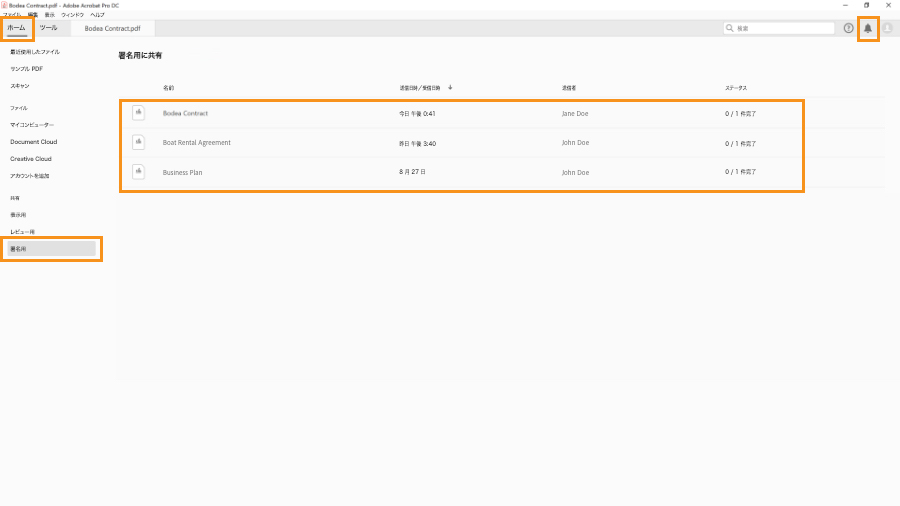Open the Boat Rental Agreement row name

coord(196,143)
